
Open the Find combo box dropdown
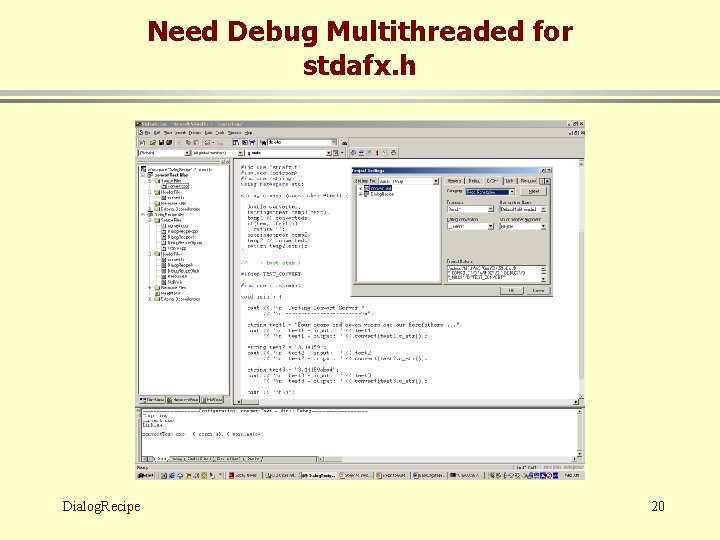pos(333,142)
